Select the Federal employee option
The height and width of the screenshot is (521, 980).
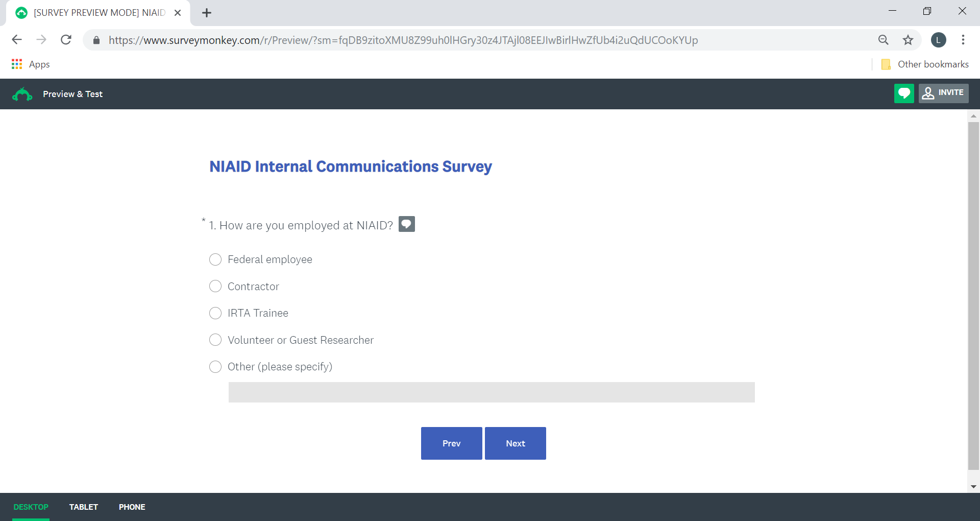[215, 259]
